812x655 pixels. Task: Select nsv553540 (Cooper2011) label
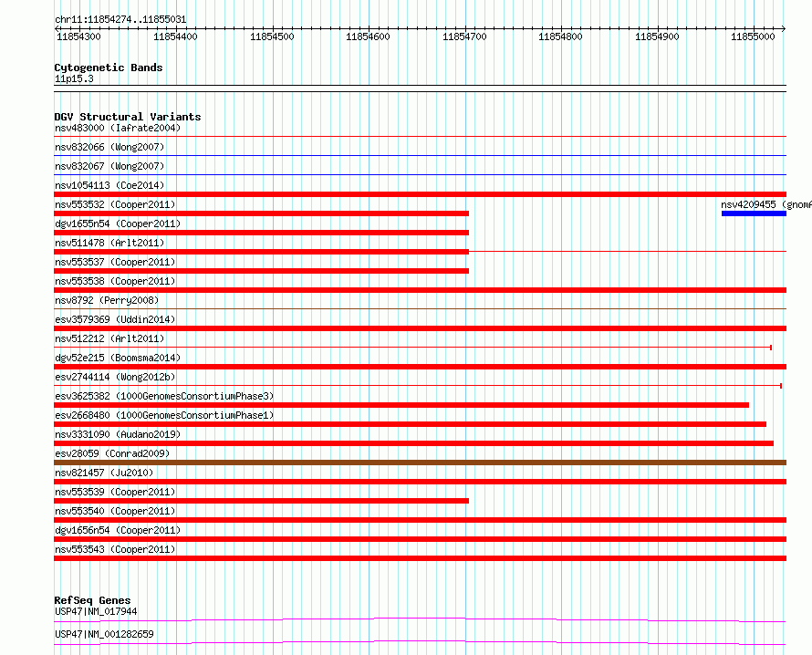point(115,511)
